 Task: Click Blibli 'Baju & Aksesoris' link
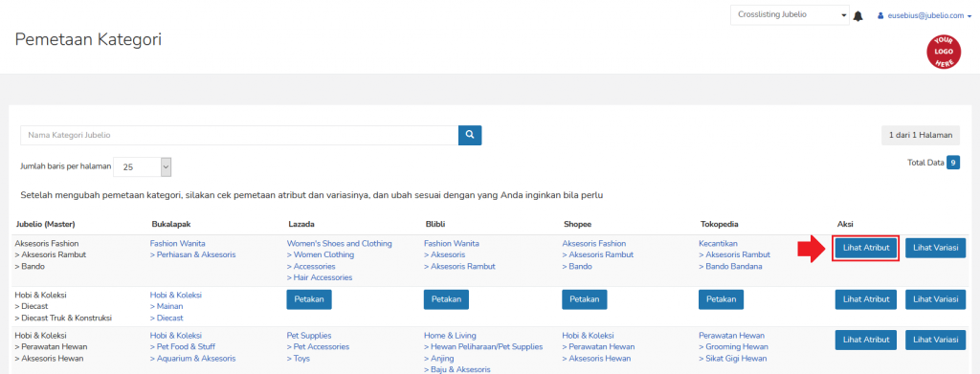457,369
